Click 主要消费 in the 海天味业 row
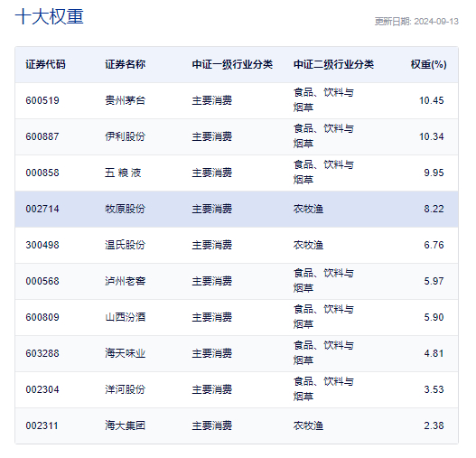Screen dimensions: 476x458 (x=212, y=353)
